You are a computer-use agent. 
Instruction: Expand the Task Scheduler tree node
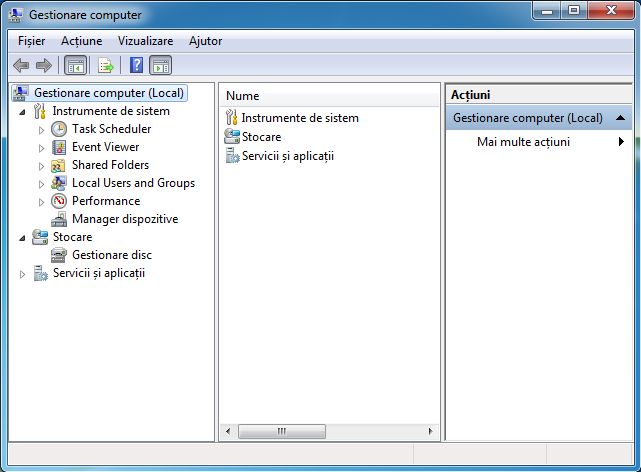41,130
